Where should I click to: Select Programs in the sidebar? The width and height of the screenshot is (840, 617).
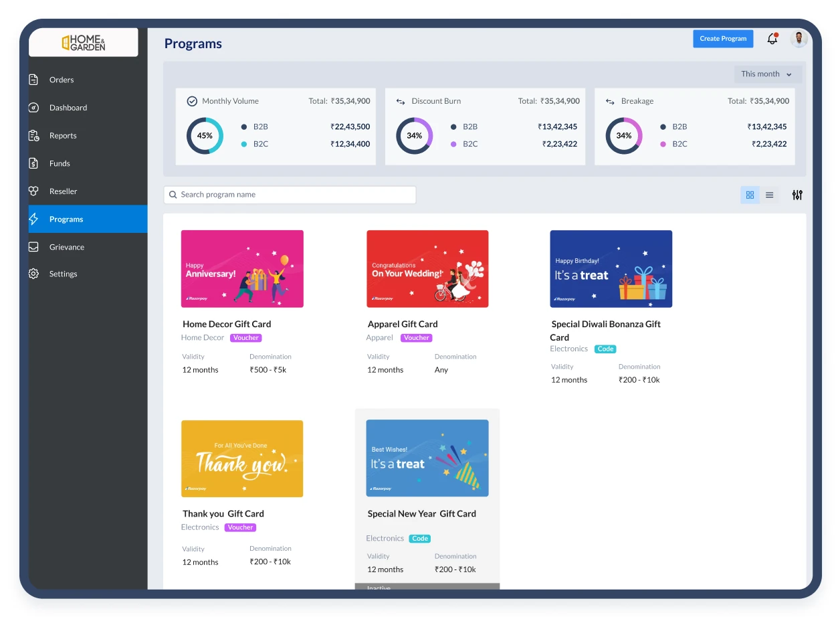pos(88,219)
